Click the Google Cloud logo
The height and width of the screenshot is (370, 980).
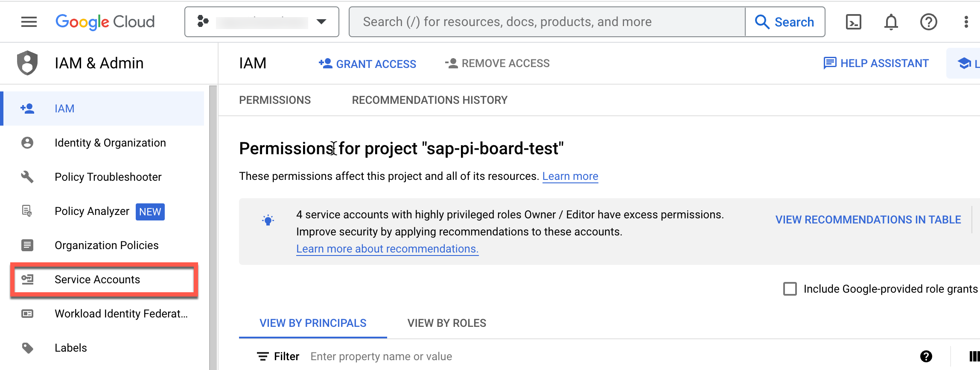pyautogui.click(x=105, y=22)
